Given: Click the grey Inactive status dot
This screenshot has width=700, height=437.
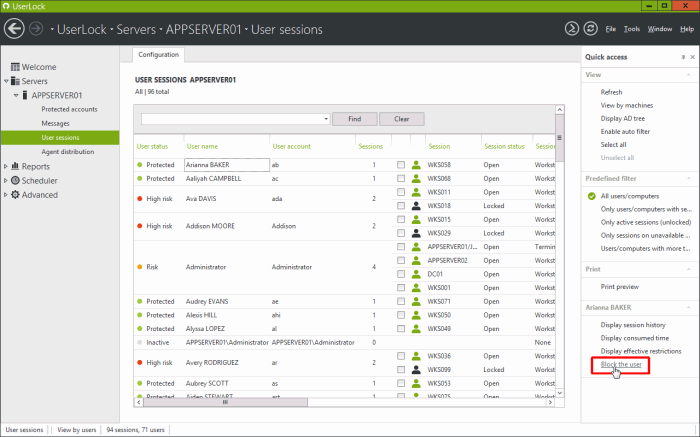Looking at the screenshot, I should 140,342.
